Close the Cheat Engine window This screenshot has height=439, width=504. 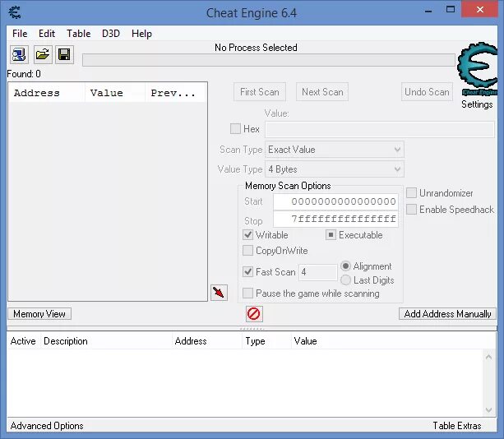click(x=480, y=10)
